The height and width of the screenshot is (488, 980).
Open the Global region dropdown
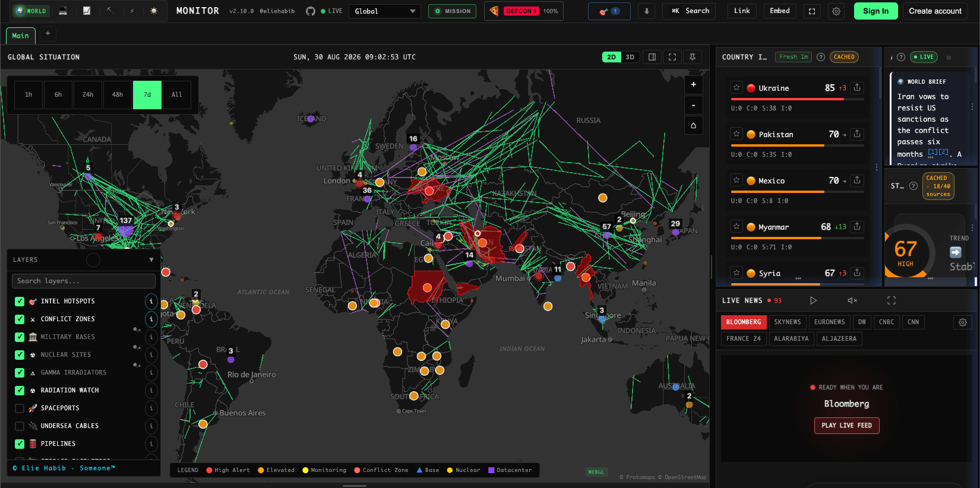coord(385,11)
